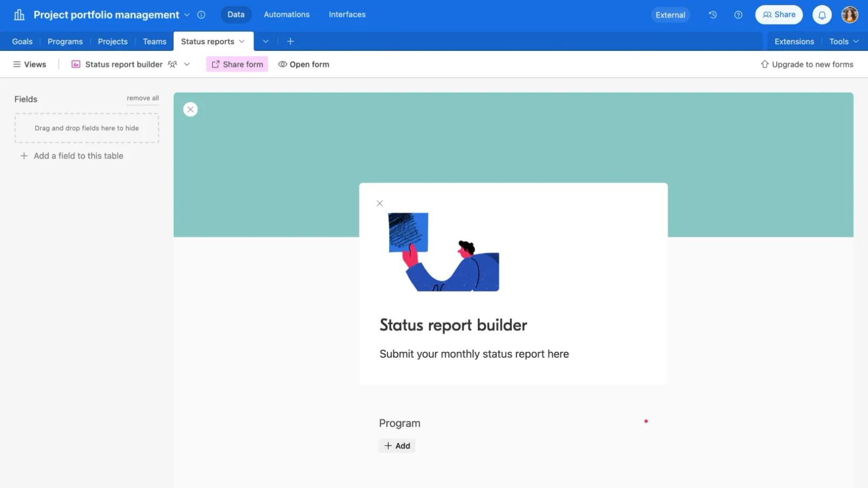The height and width of the screenshot is (488, 868).
Task: Click the drag and drop fields drop zone
Action: pyautogui.click(x=87, y=128)
